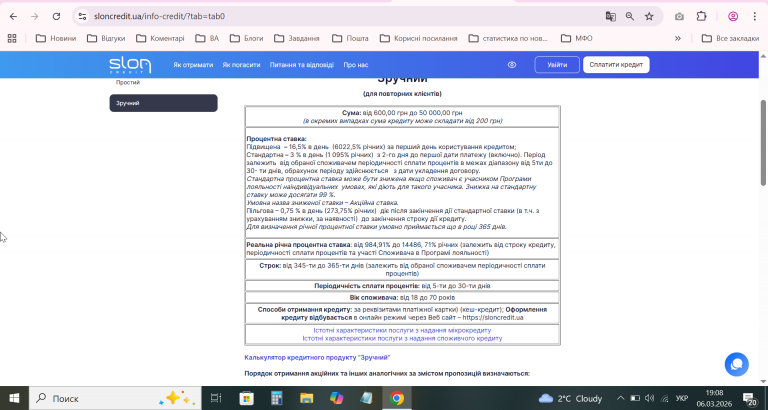This screenshot has width=768, height=410.
Task: Click the Сплатити кредит button
Action: point(616,65)
